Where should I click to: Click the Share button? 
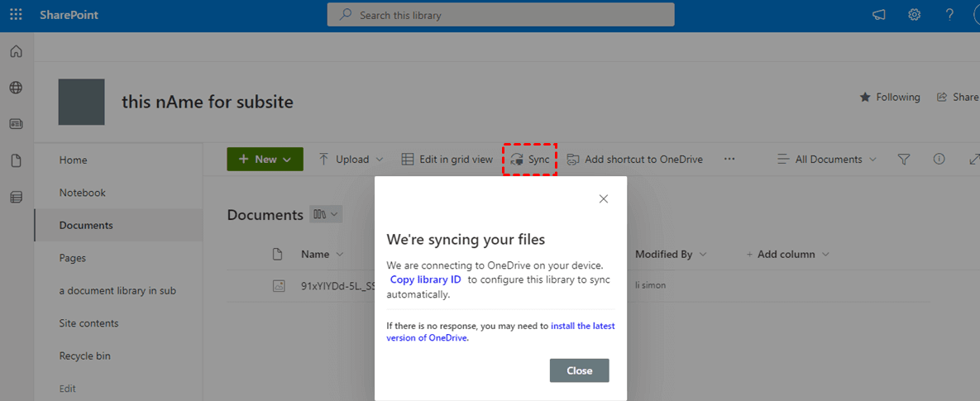[x=958, y=98]
